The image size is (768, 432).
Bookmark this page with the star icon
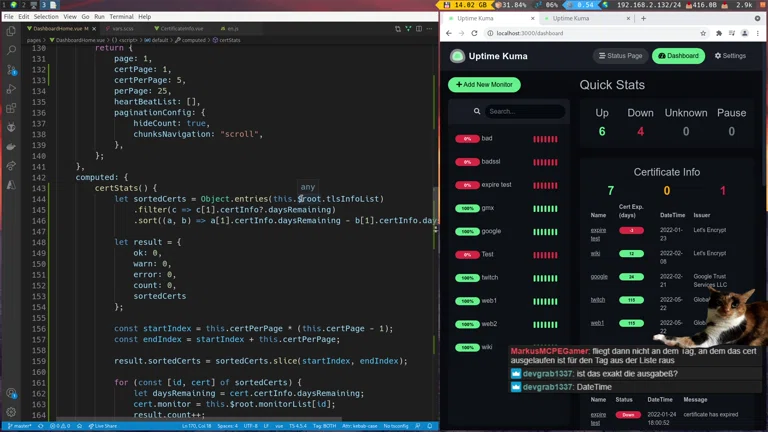[x=703, y=33]
